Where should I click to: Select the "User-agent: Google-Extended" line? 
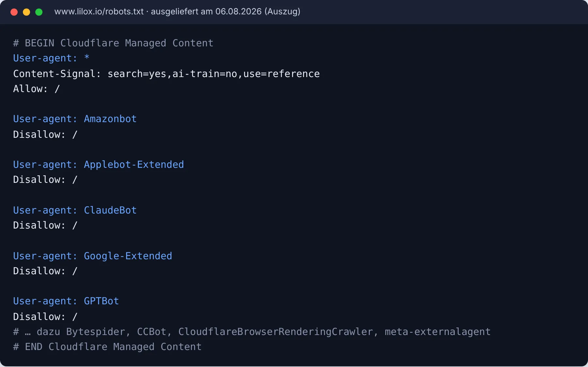[x=92, y=256]
